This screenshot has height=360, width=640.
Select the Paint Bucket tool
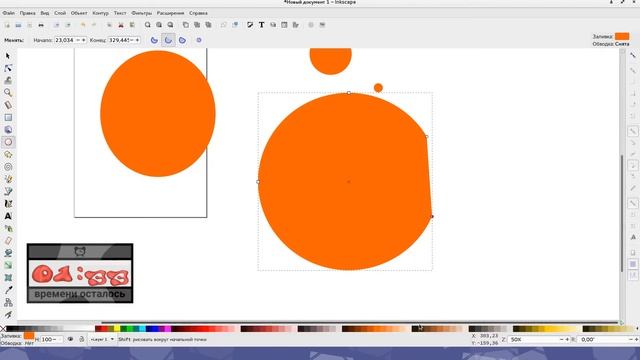tap(8, 253)
